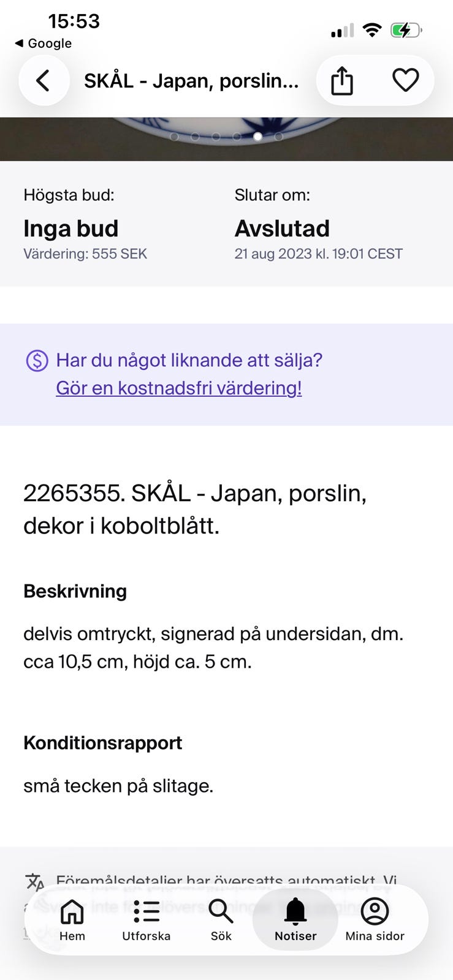The image size is (453, 980).
Task: Tap the dollar coin valuation icon
Action: [x=37, y=360]
